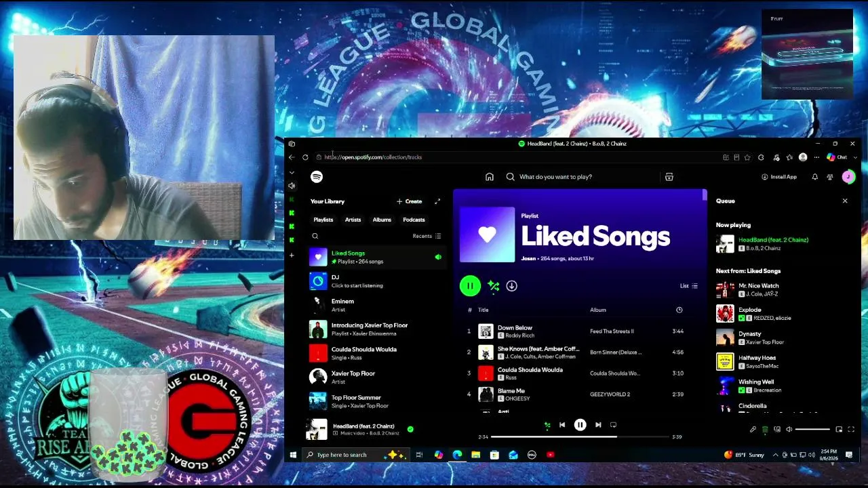Adjust the Spotify volume slider
Viewport: 868px width, 488px height.
tap(812, 429)
